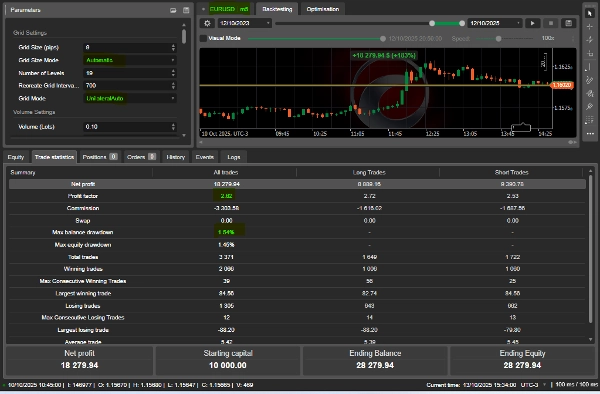Viewport: 600px width, 394px height.
Task: Open the Logs tab
Action: [x=233, y=157]
